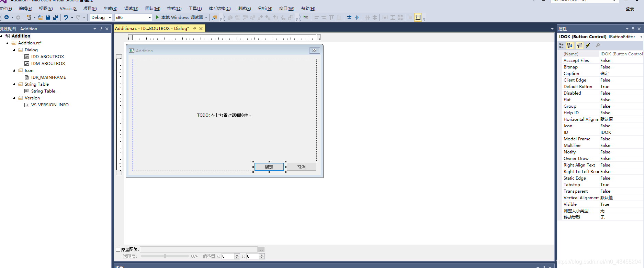Open the VAssistX menu
This screenshot has height=268, width=644.
point(68,9)
